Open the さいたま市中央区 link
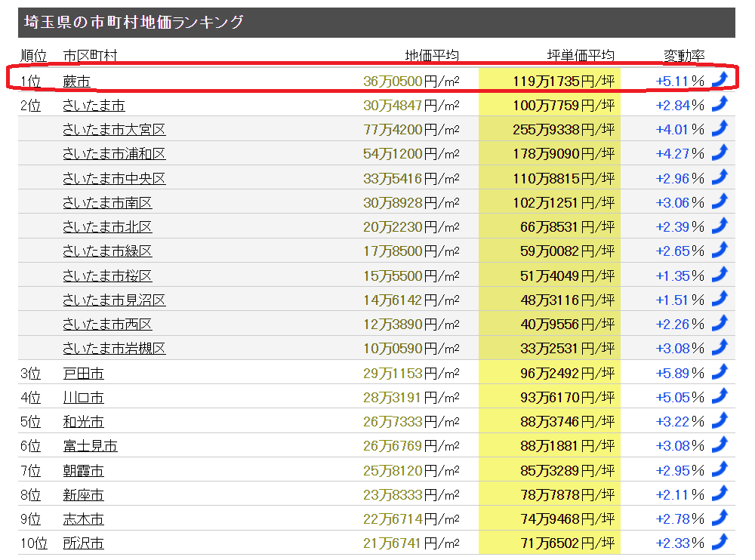This screenshot has width=755, height=560. click(x=114, y=179)
